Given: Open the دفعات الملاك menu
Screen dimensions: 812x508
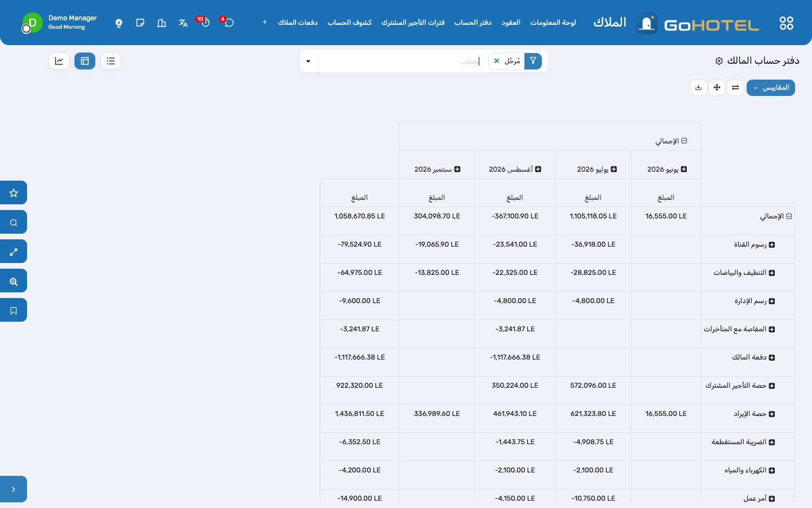Looking at the screenshot, I should coord(298,23).
